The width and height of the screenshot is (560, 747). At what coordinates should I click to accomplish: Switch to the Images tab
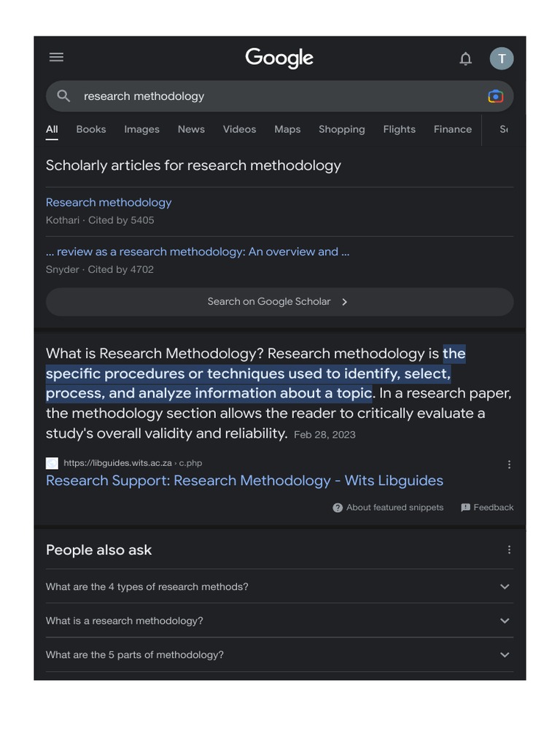(141, 129)
